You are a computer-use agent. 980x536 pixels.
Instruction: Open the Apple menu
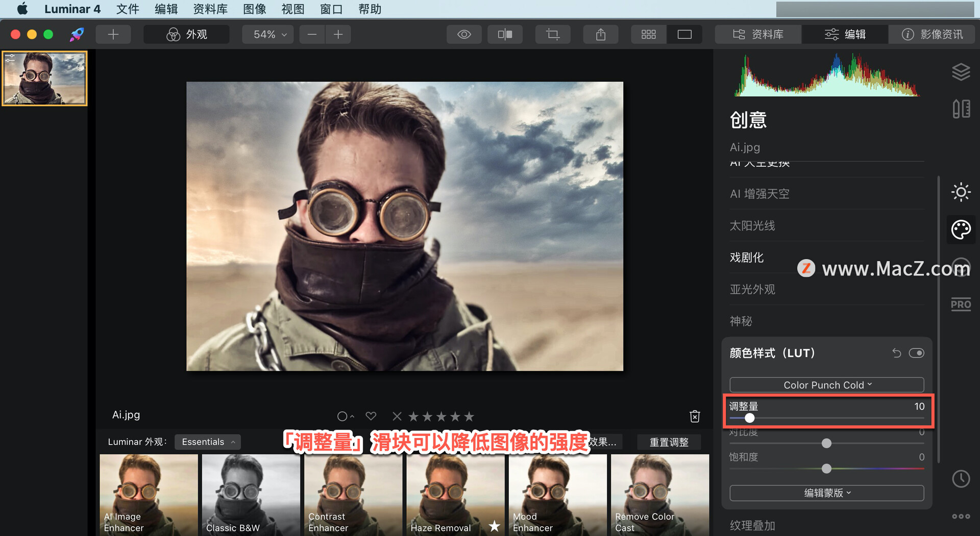click(x=22, y=9)
